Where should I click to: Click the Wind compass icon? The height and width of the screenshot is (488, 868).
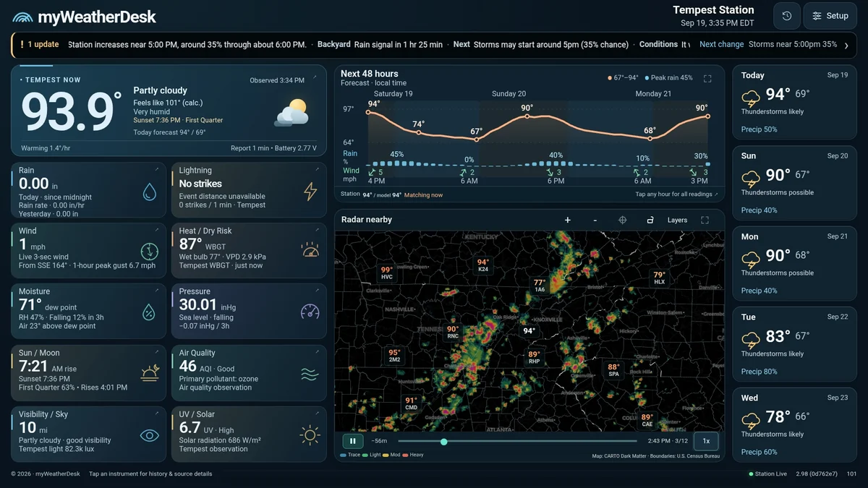coord(149,251)
